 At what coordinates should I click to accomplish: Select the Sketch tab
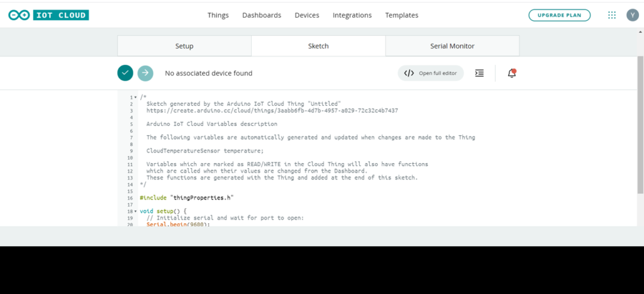318,46
